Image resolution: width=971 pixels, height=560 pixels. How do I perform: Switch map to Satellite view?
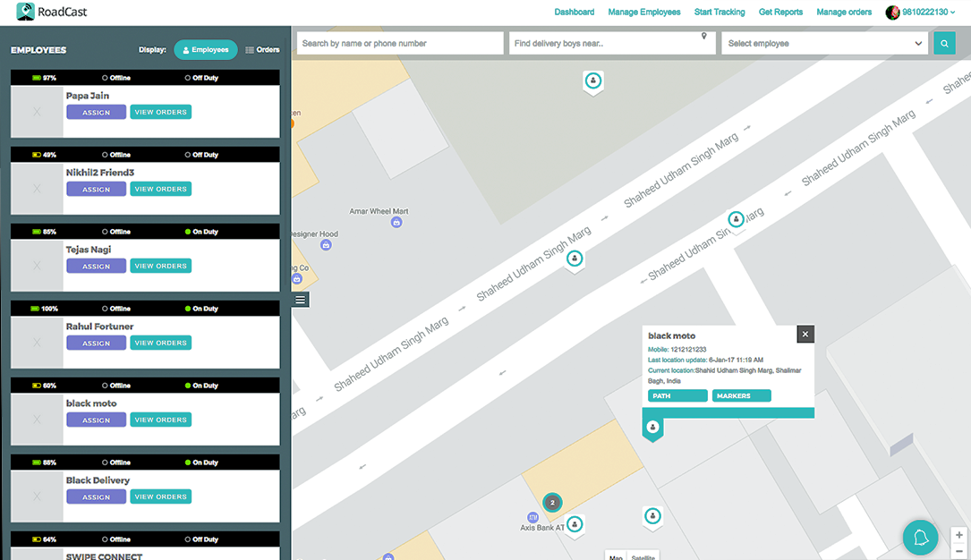pyautogui.click(x=643, y=556)
